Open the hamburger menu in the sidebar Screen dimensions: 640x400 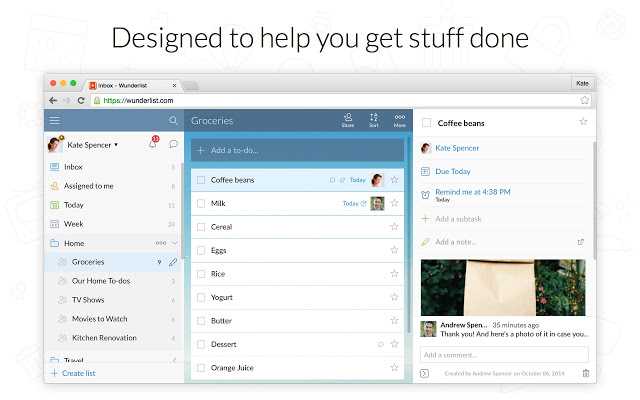pyautogui.click(x=55, y=120)
